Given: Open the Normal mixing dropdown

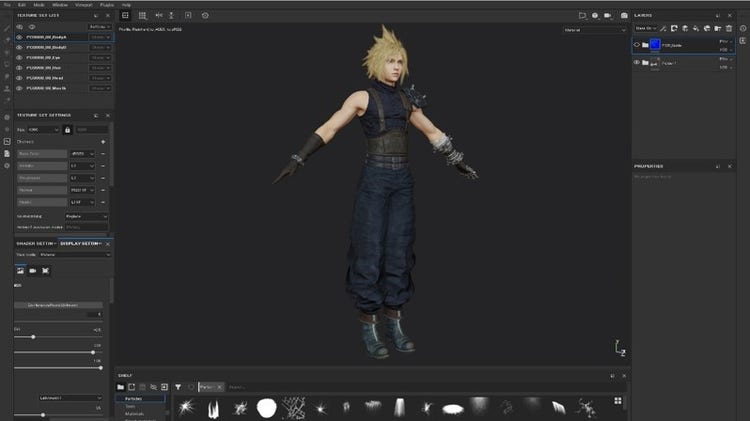Looking at the screenshot, I should [x=86, y=216].
